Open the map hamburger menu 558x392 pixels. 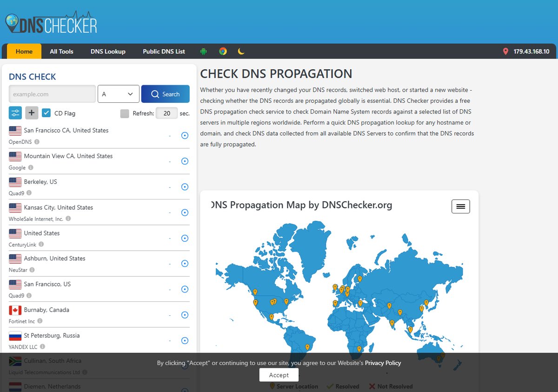click(461, 206)
